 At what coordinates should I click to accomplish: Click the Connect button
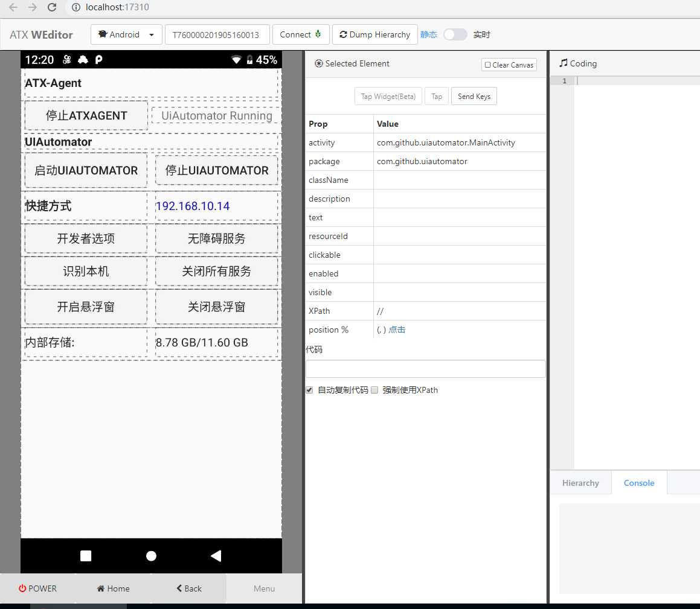pyautogui.click(x=301, y=34)
